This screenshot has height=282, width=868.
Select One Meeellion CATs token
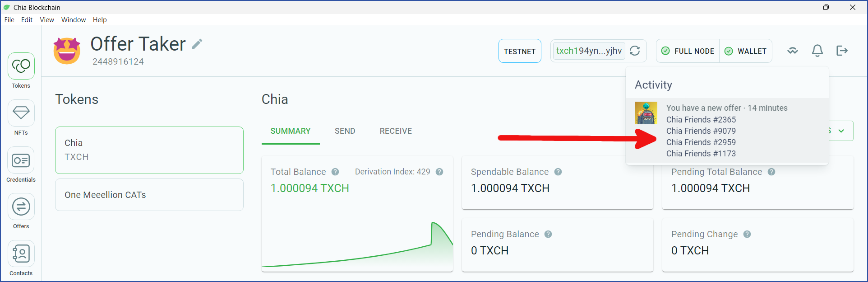149,195
